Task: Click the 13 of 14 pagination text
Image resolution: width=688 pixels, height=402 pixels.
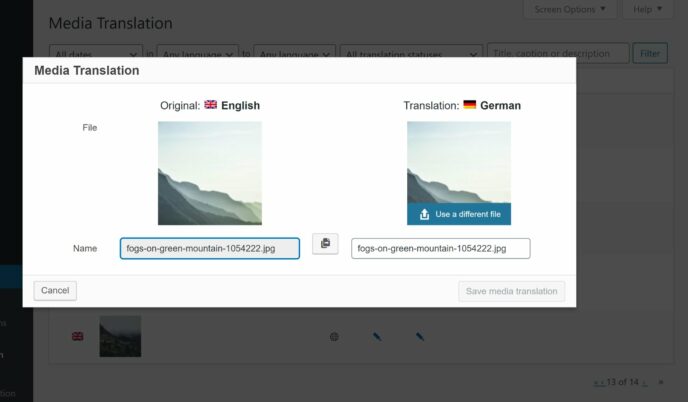Action: (623, 382)
